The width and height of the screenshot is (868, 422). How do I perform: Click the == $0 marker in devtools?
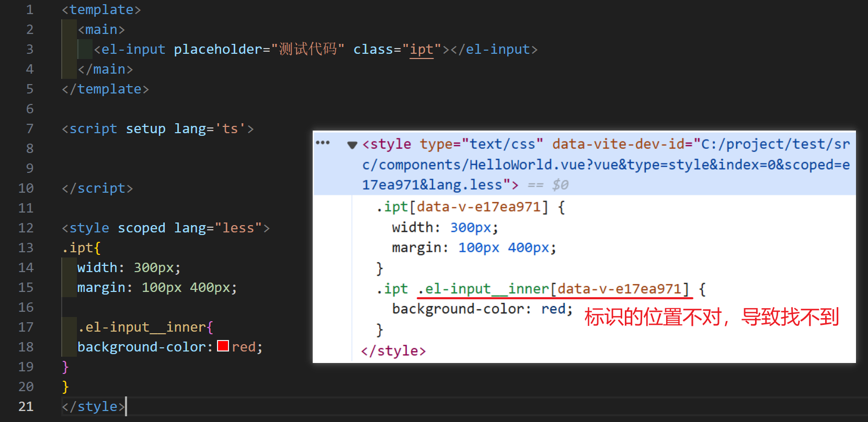548,185
